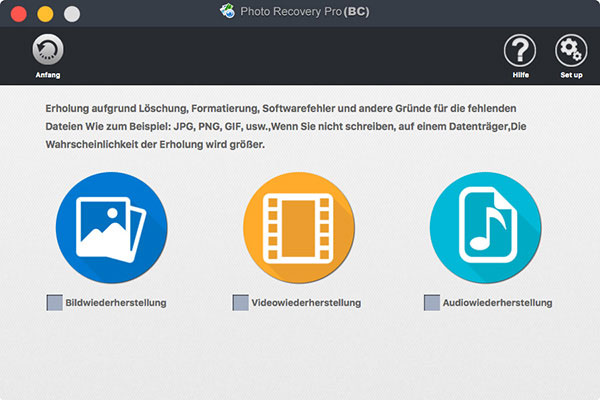Select the orange film strip video icon

(299, 228)
